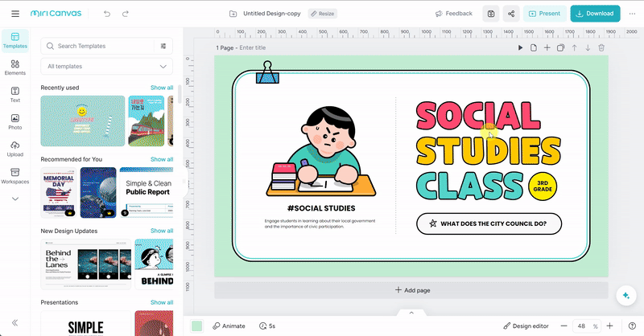Image resolution: width=644 pixels, height=336 pixels.
Task: Click Show all for Recently used
Action: pos(161,88)
